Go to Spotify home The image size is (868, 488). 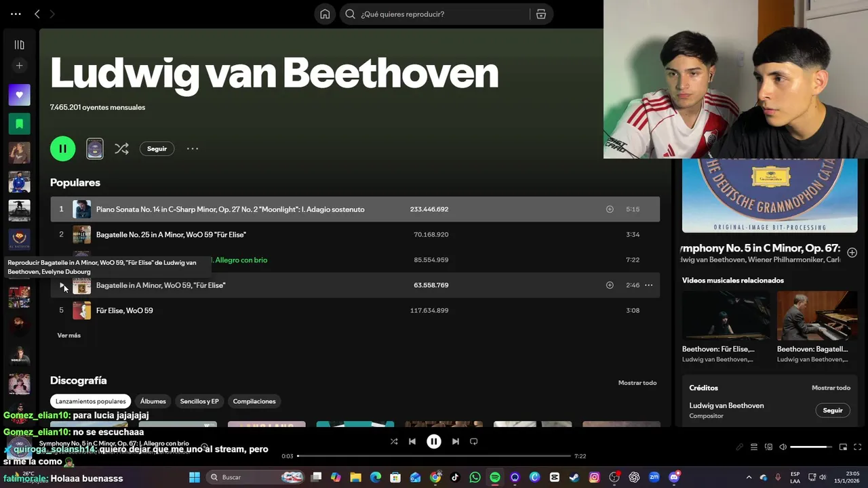point(325,14)
